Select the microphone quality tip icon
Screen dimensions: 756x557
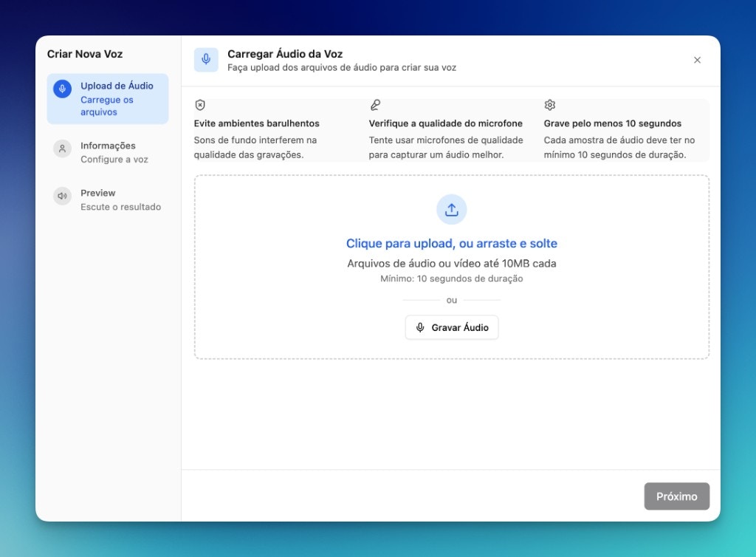[375, 104]
